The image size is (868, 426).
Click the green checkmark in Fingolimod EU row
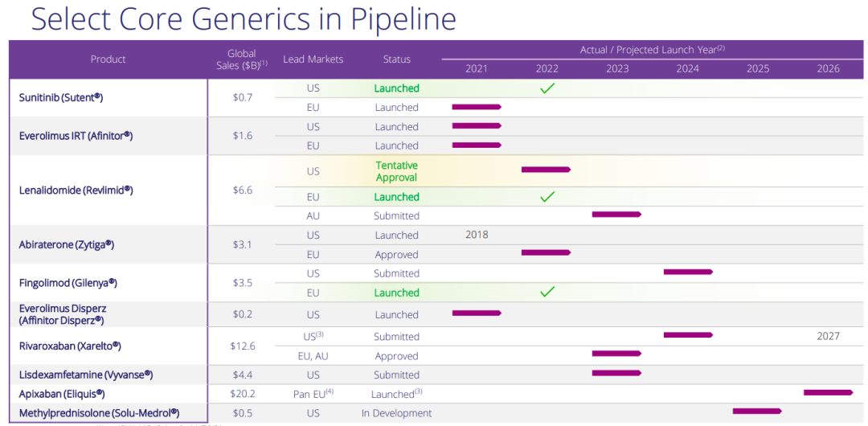(x=547, y=292)
